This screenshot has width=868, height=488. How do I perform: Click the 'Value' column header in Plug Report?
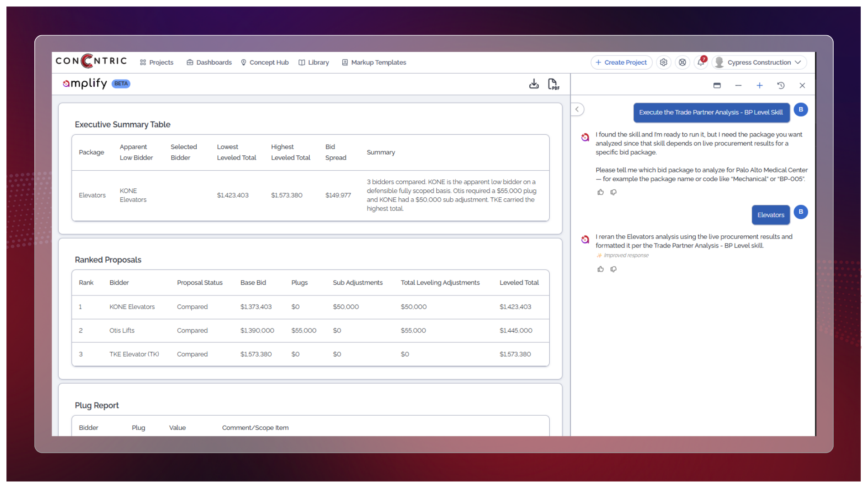tap(177, 428)
